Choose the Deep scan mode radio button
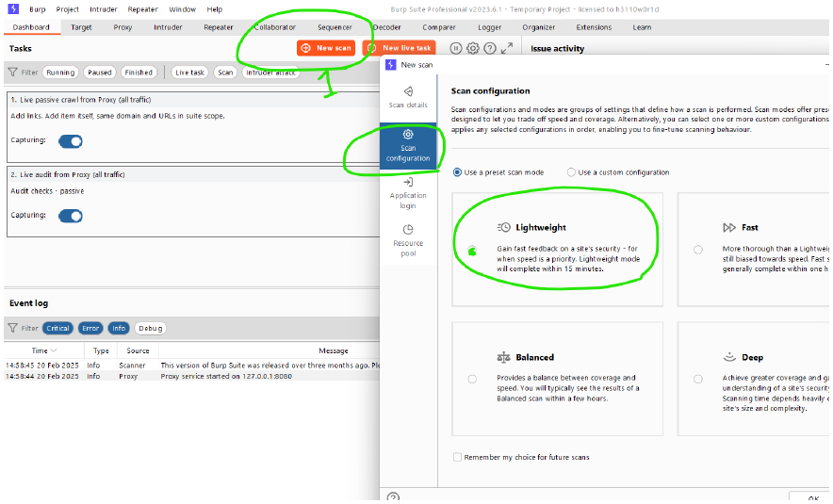 (x=698, y=380)
